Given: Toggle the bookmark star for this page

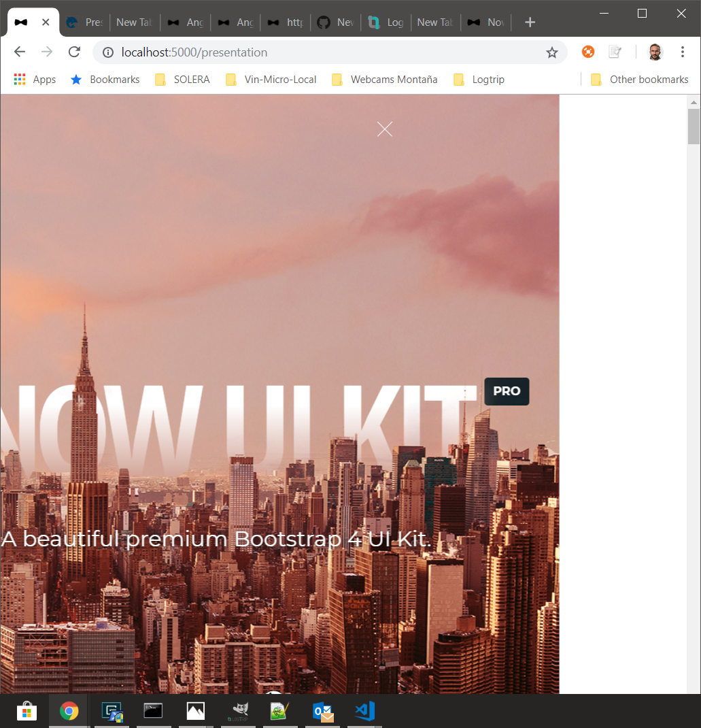Looking at the screenshot, I should [x=552, y=52].
